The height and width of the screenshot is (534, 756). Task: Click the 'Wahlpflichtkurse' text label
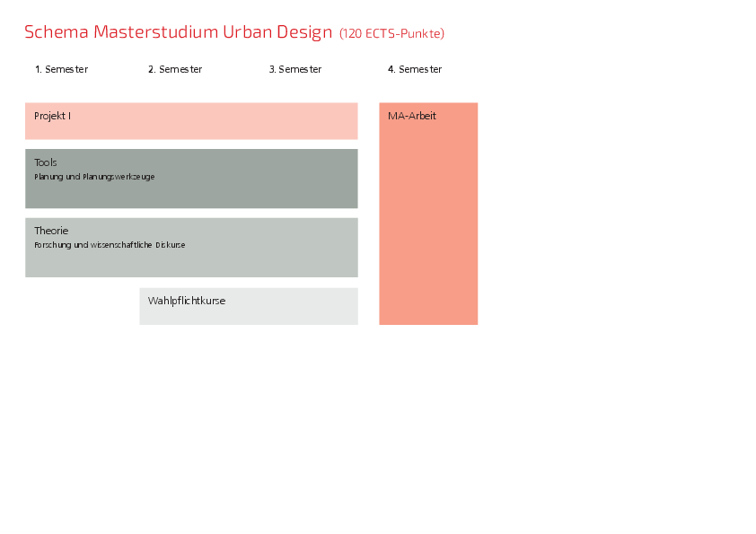pos(187,301)
